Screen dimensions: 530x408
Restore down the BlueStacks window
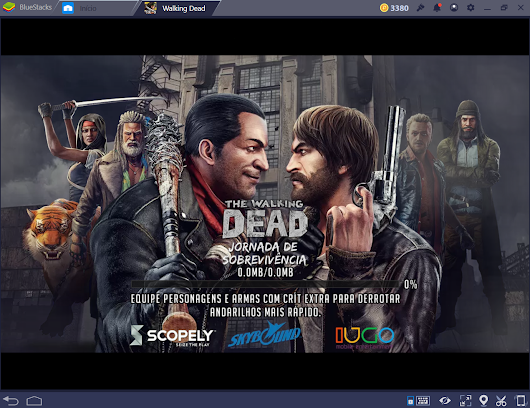tap(504, 7)
